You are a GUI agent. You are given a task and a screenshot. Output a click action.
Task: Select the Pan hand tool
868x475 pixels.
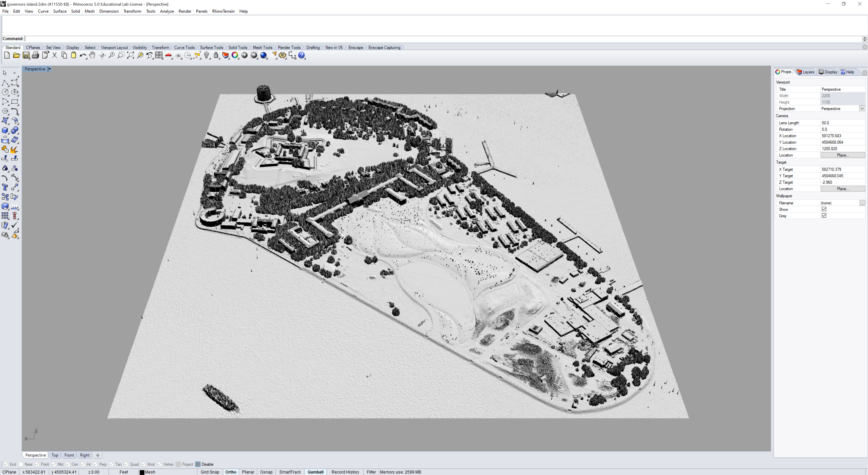92,55
